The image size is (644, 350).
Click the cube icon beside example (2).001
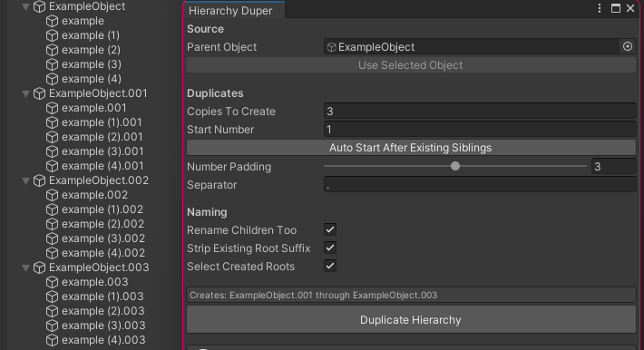click(x=53, y=137)
